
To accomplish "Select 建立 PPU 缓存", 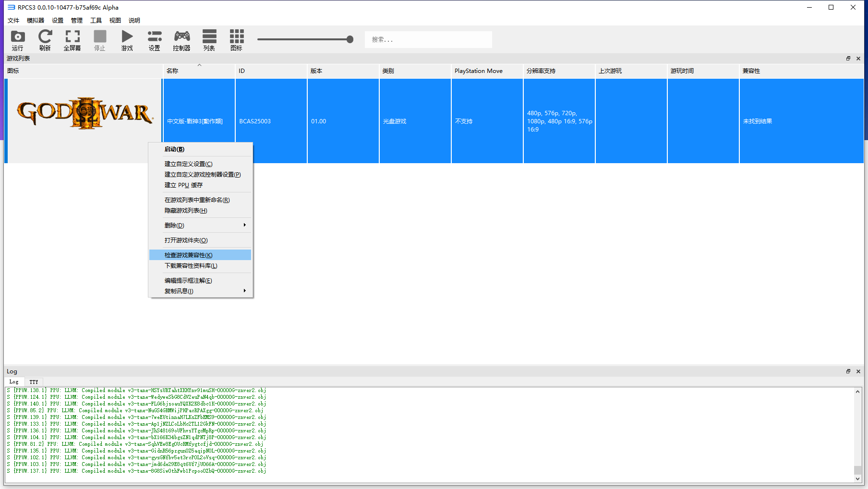I will 201,185.
